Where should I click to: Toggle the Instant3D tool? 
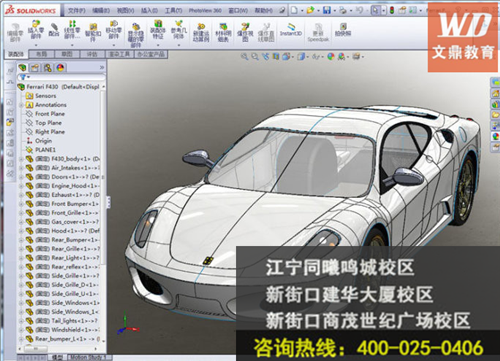point(291,29)
